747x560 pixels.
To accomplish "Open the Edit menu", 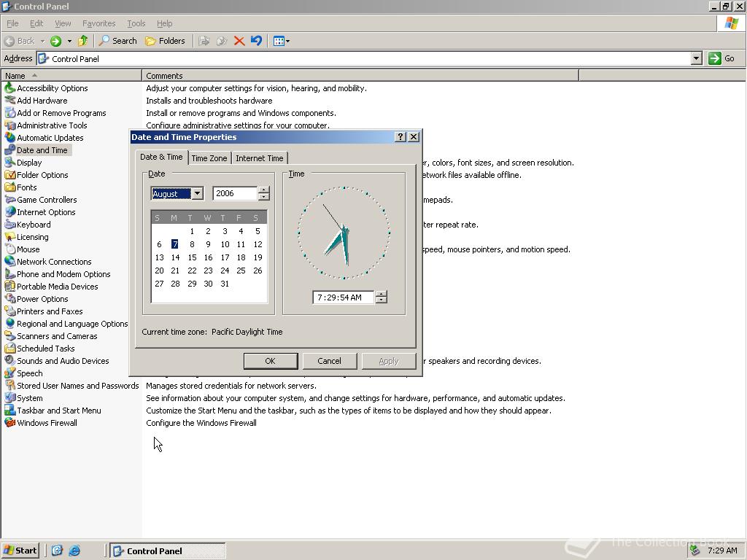I will click(36, 23).
